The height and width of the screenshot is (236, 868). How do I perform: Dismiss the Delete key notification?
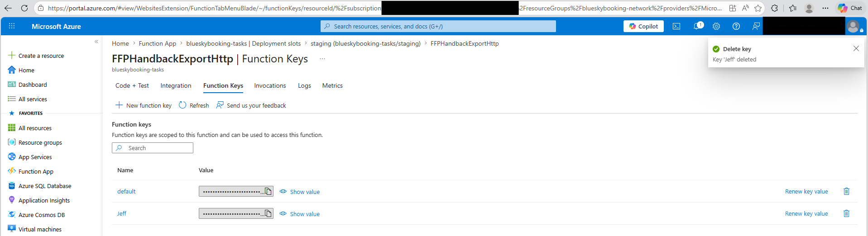click(856, 48)
